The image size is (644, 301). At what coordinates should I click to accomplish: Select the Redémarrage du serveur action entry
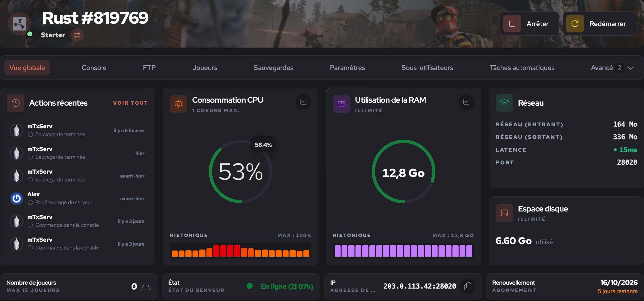pyautogui.click(x=77, y=199)
